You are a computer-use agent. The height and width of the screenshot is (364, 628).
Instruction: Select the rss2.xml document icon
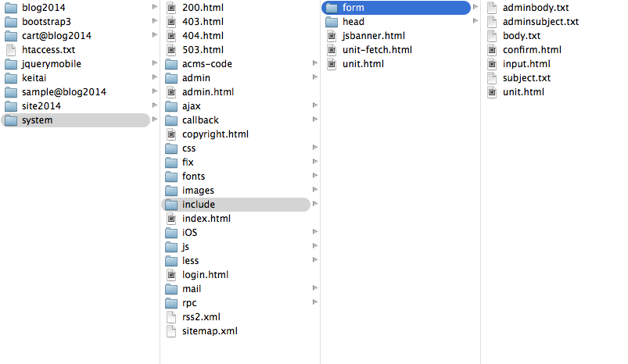171,317
